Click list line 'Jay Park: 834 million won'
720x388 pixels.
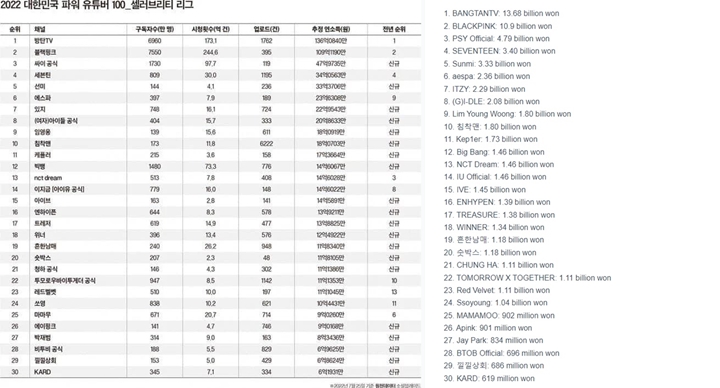[x=494, y=340]
